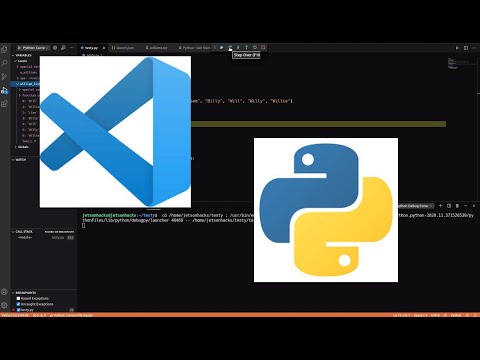Run Python file using editor title play icon
Image resolution: width=480 pixels, height=360 pixels.
click(457, 48)
